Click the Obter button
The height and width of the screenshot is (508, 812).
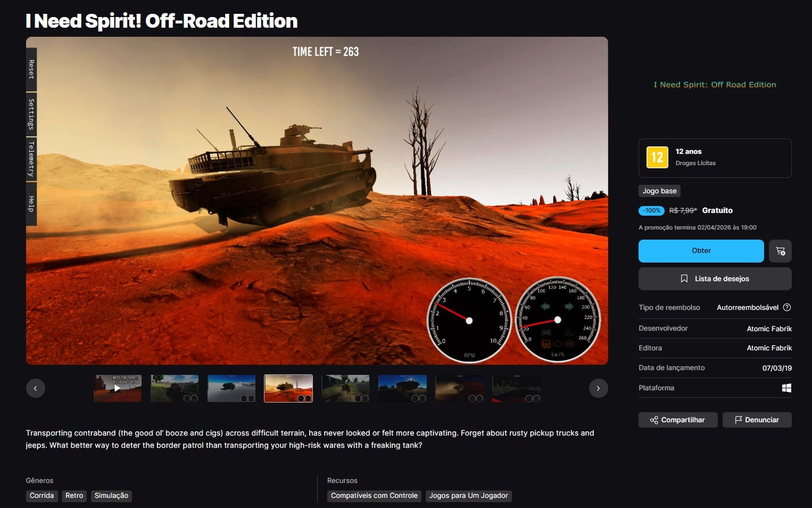701,251
